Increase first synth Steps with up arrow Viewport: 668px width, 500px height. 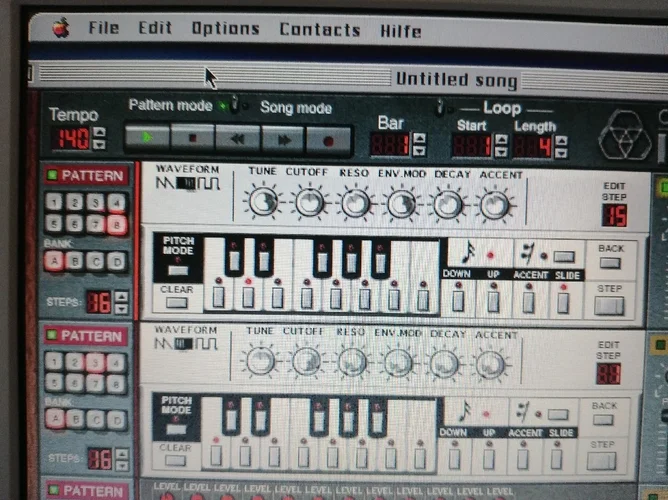[x=121, y=296]
